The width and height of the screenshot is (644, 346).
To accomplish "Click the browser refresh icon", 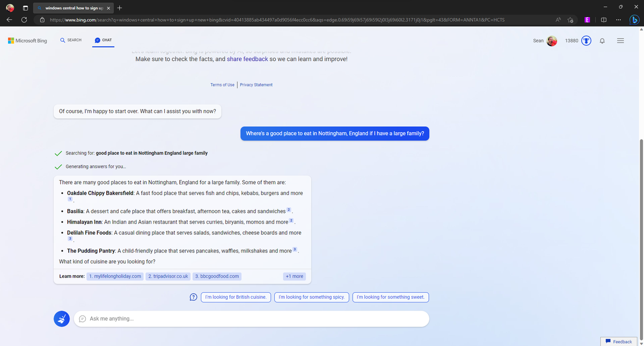I will 24,20.
